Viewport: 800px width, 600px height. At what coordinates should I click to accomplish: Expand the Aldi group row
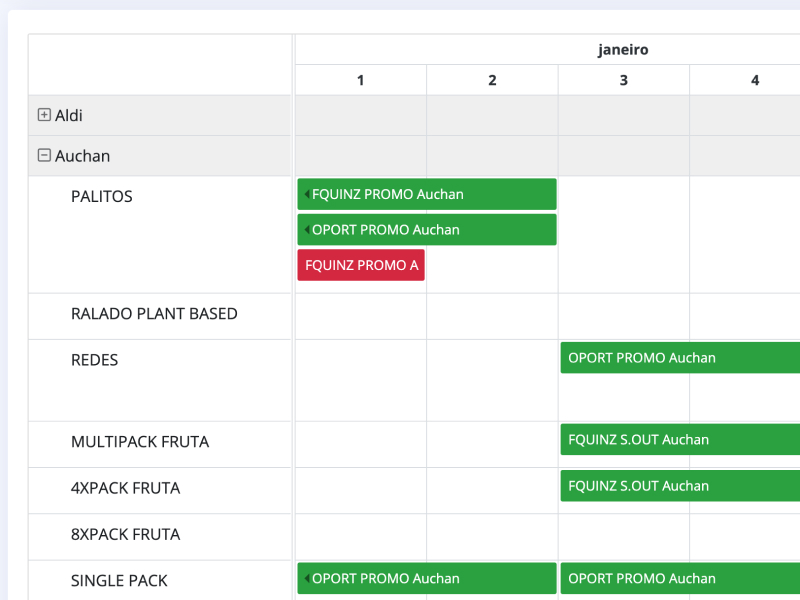pos(44,115)
